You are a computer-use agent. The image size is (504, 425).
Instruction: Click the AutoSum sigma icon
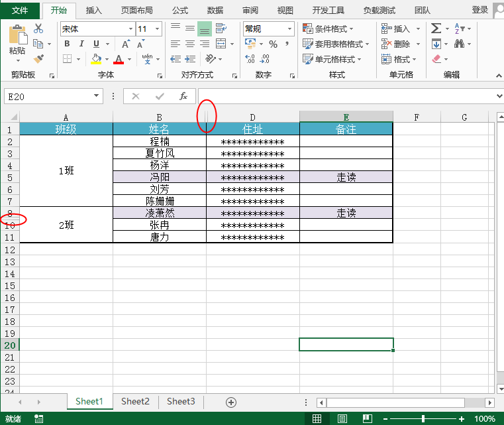click(436, 29)
